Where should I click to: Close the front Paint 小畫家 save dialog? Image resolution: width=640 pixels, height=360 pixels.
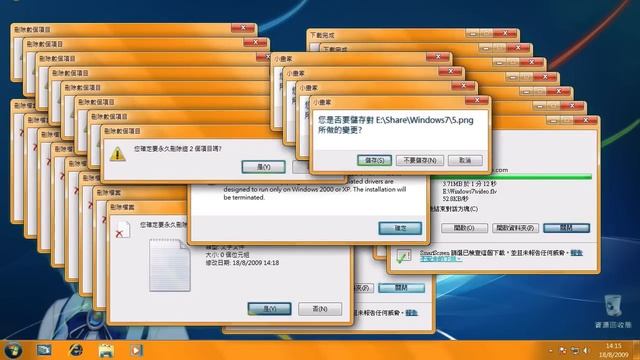(x=476, y=100)
